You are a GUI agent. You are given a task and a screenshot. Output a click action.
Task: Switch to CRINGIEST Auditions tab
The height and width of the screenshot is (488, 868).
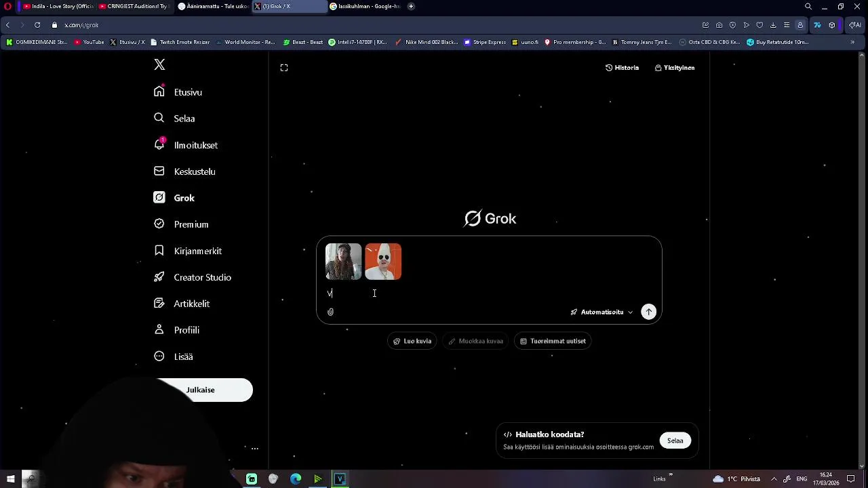tap(134, 6)
